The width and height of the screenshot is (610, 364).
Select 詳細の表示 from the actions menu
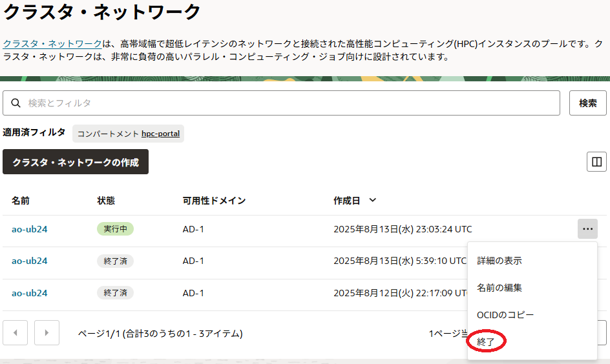pyautogui.click(x=500, y=261)
